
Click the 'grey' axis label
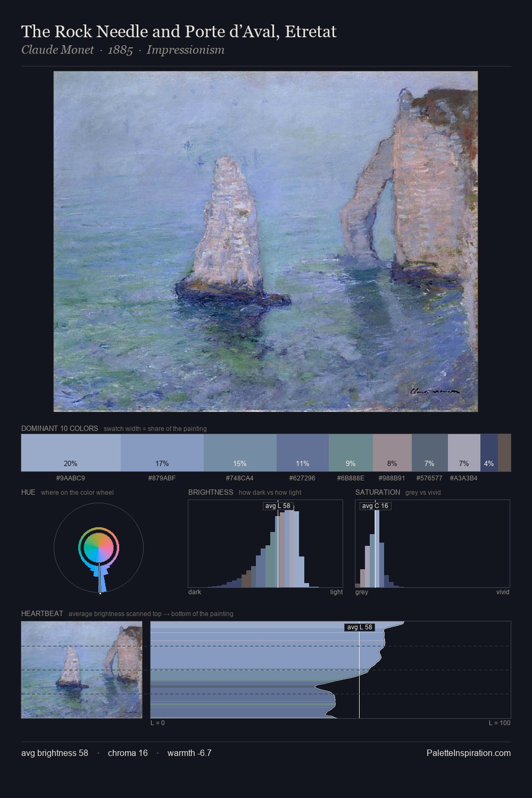362,592
